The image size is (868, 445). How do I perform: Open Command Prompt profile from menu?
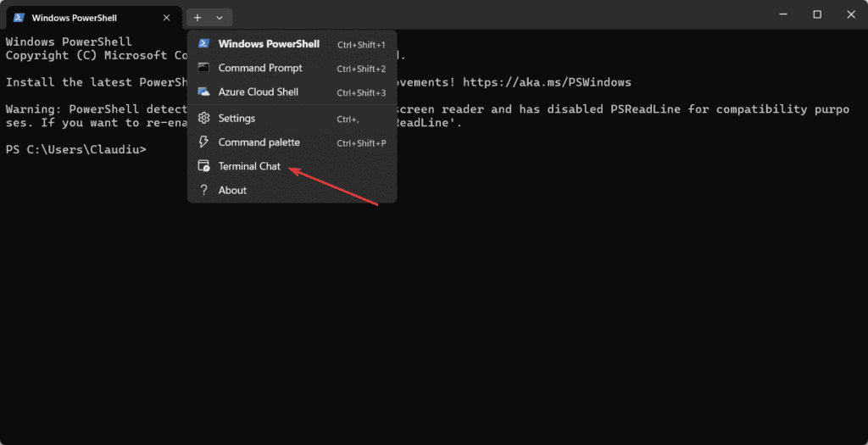pyautogui.click(x=292, y=68)
